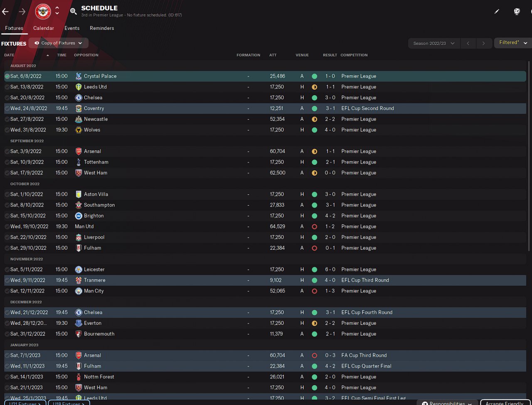Image resolution: width=532 pixels, height=405 pixels.
Task: Toggle the tick on the Sat 3/9/2022 row
Action: (x=7, y=152)
